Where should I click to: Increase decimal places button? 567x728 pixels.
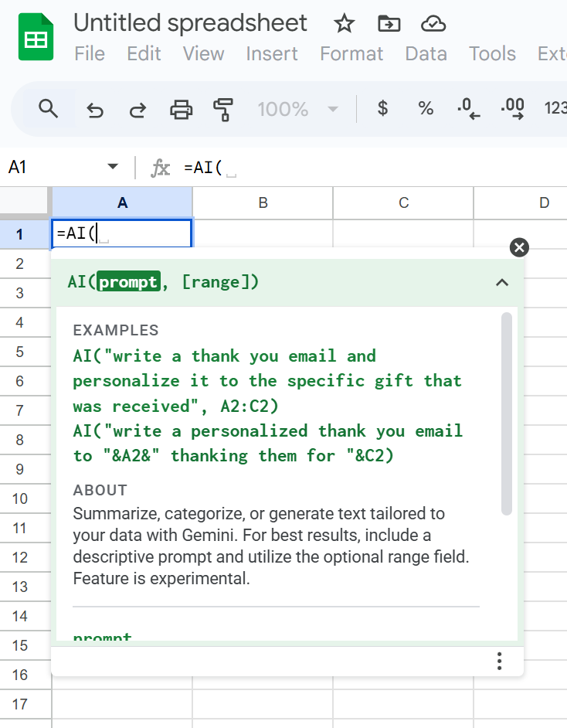tap(512, 109)
